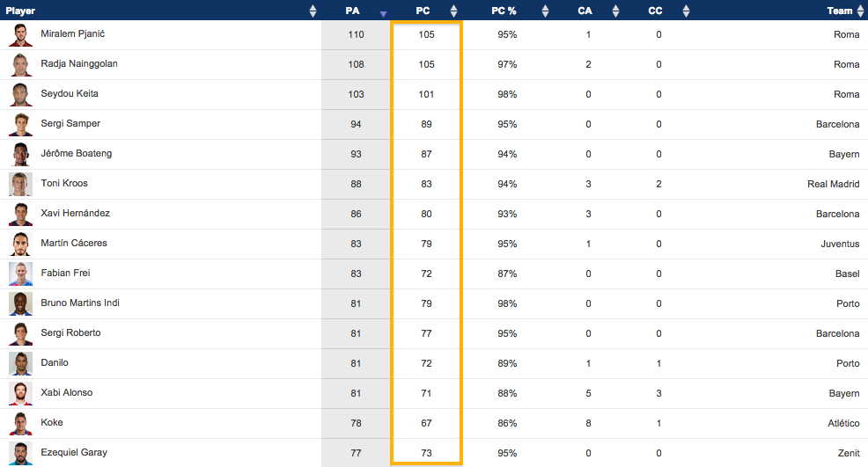Open Koke's player name link

52,423
